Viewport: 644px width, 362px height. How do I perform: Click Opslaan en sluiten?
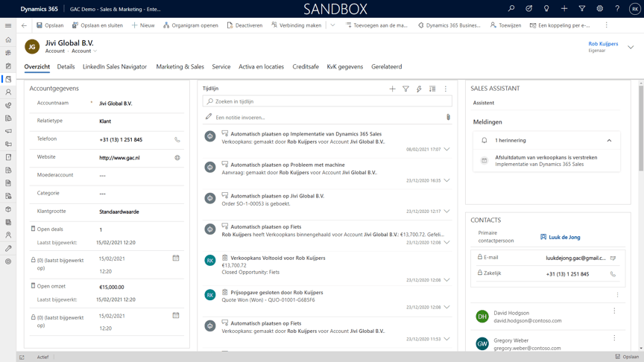[x=98, y=25]
